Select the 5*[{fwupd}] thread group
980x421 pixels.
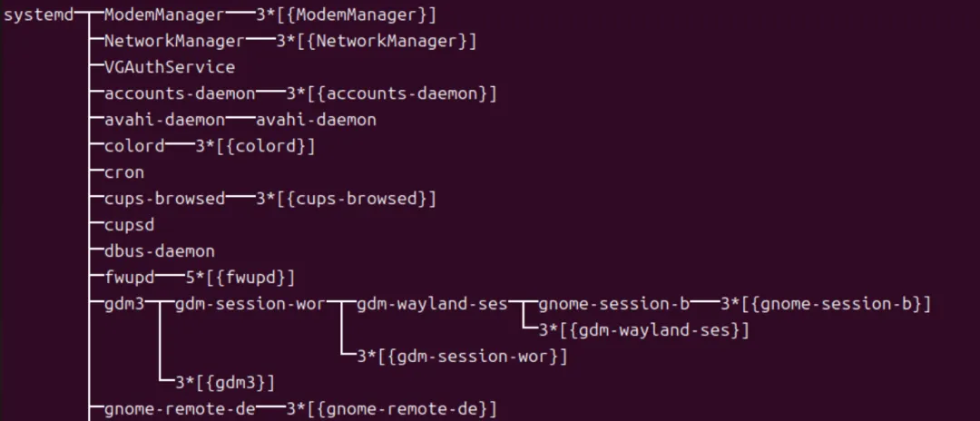pyautogui.click(x=240, y=278)
